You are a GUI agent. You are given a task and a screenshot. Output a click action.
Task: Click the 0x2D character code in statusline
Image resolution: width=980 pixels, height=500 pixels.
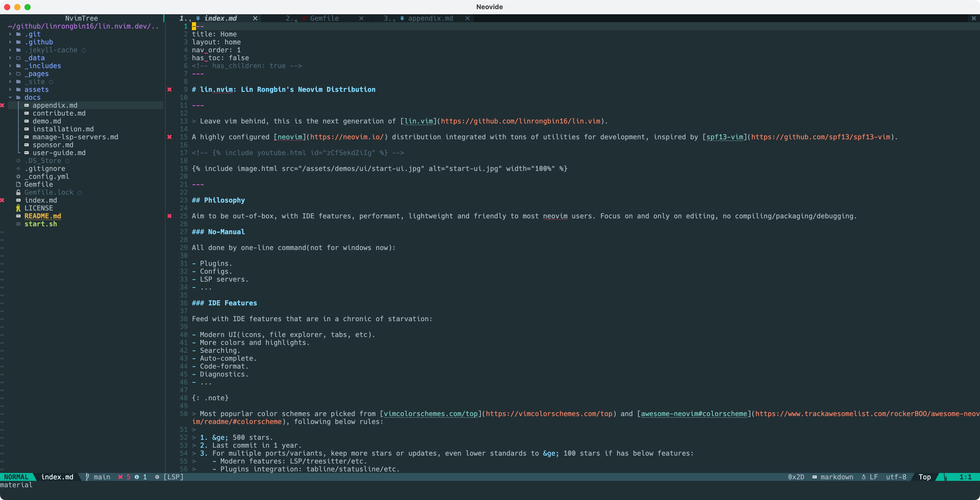pos(796,477)
